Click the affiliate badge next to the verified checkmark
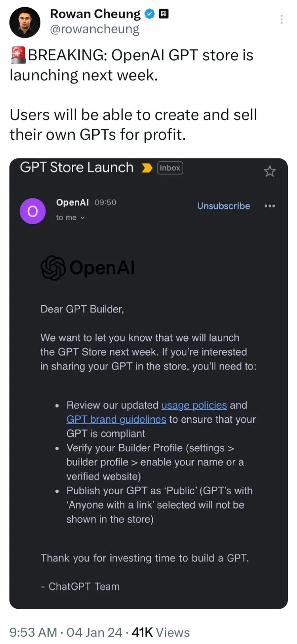297x644 pixels. pyautogui.click(x=164, y=14)
